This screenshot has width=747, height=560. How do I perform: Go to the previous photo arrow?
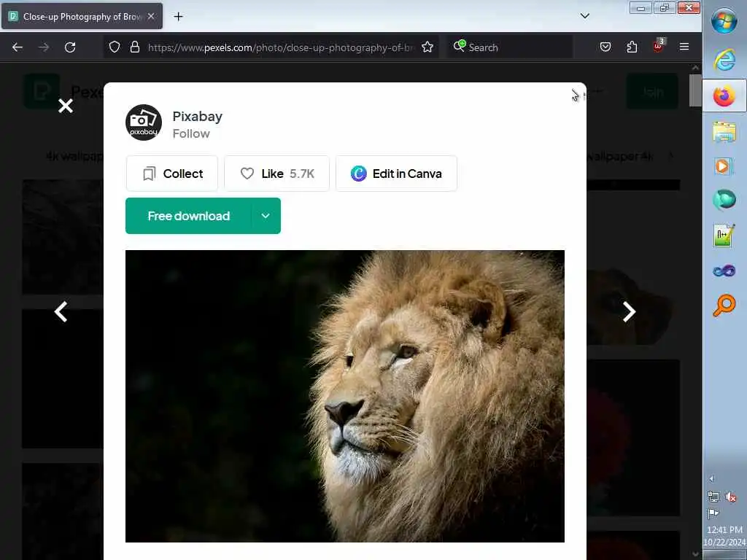click(61, 312)
